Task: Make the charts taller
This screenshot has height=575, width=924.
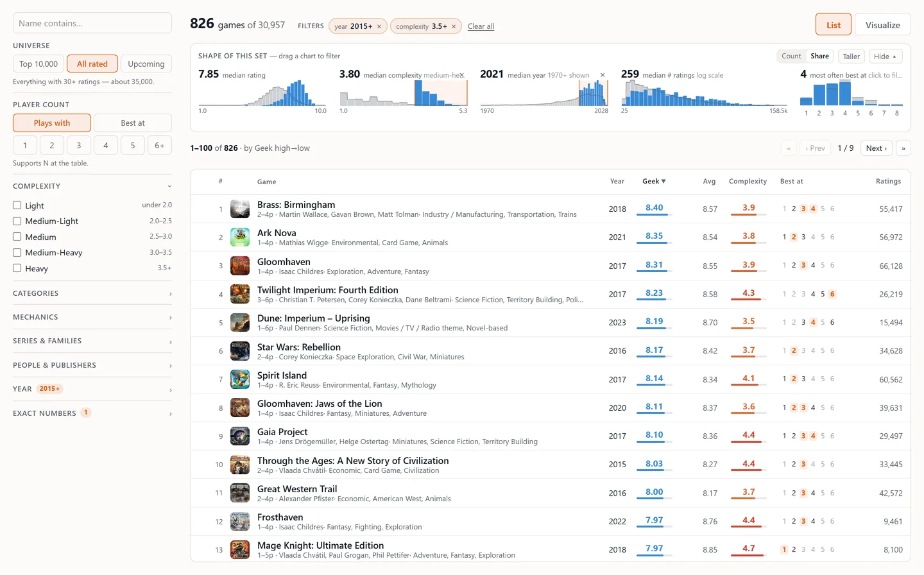Action: pos(851,56)
